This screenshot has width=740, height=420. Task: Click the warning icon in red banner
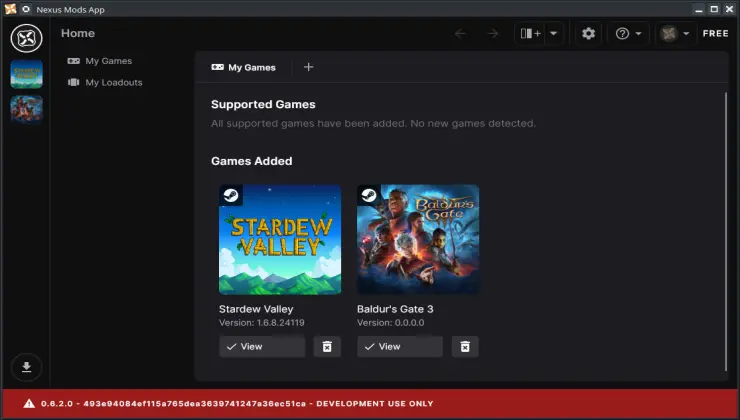click(29, 403)
